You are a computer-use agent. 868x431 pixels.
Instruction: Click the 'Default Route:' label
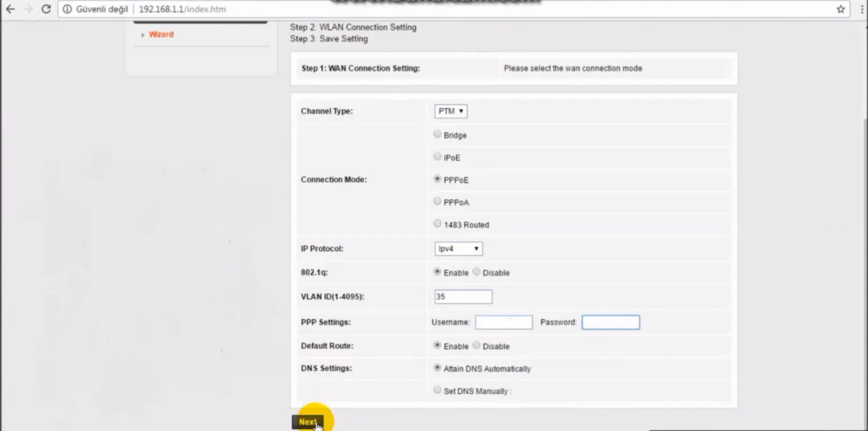(x=327, y=346)
